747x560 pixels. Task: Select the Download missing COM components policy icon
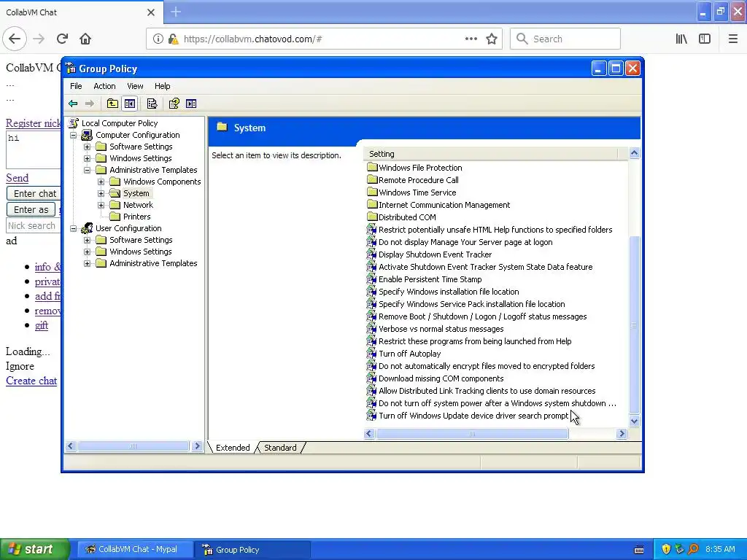(x=371, y=378)
